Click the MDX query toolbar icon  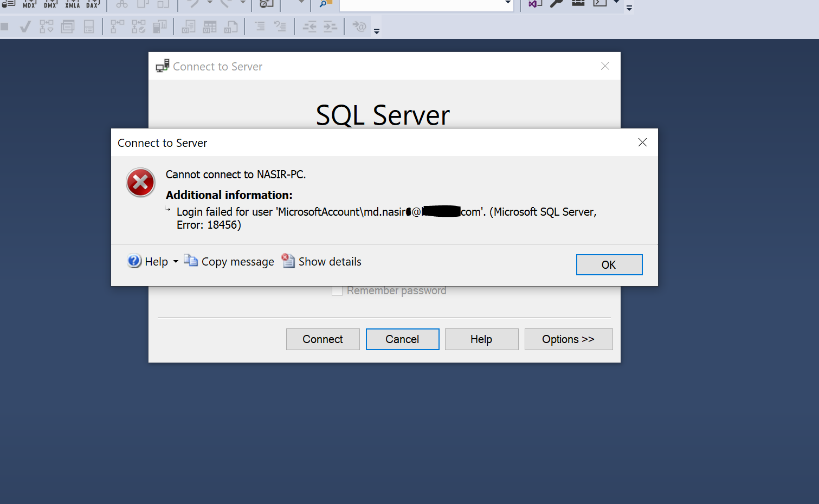click(x=29, y=4)
